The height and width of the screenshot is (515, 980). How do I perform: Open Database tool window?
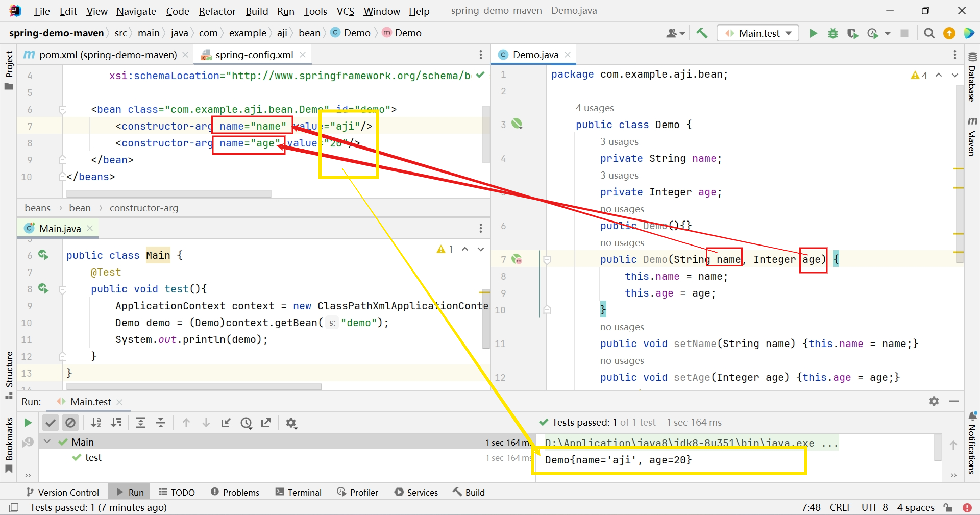tap(972, 77)
